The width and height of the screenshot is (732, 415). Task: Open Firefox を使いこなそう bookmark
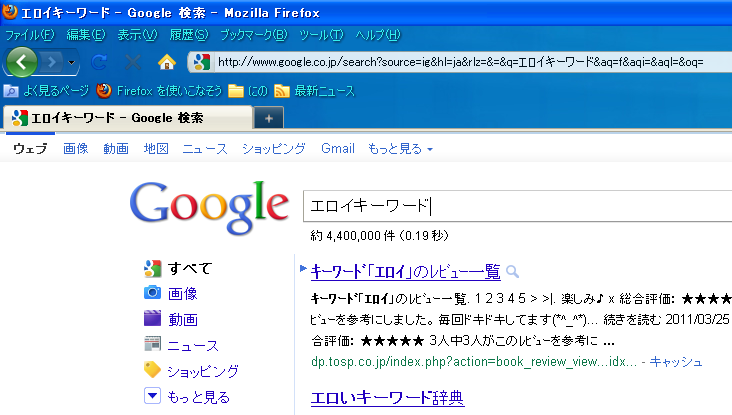(x=159, y=91)
